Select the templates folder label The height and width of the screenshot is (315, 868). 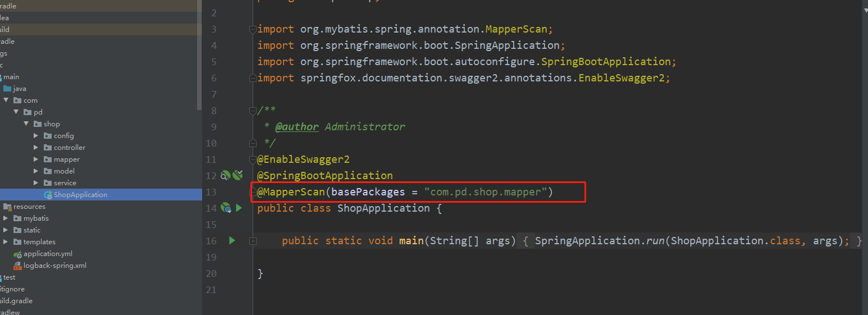(x=39, y=242)
